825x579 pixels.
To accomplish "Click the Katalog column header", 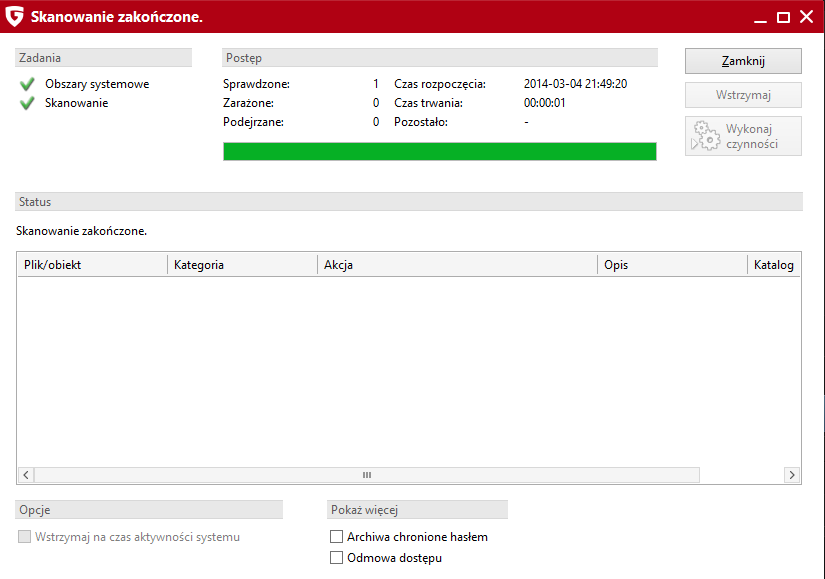I will pos(774,265).
